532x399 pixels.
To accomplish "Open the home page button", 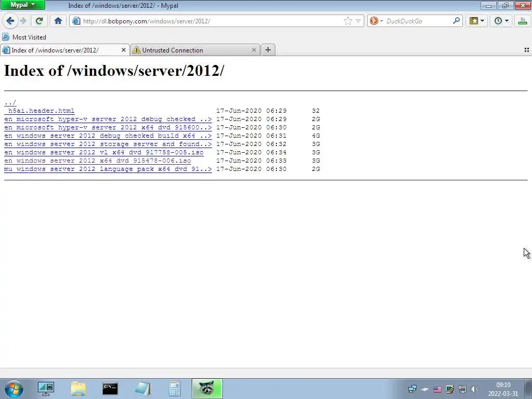I will [58, 21].
